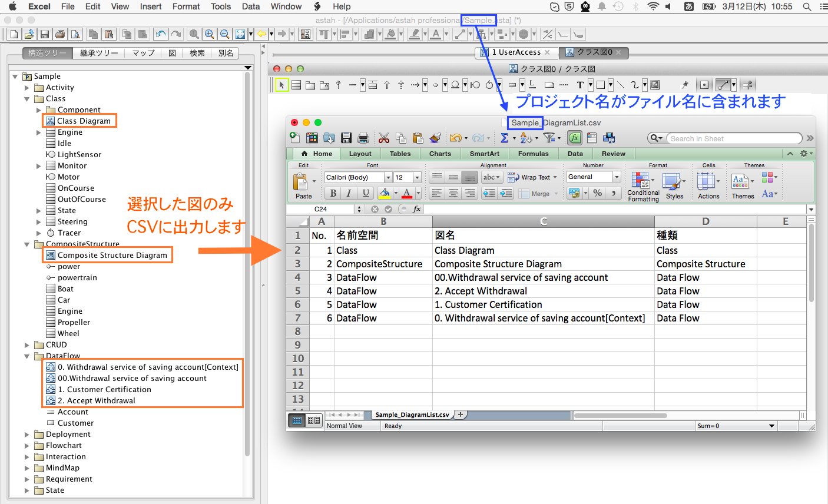This screenshot has height=504, width=828.
Task: Open the font name Calibri dropdown
Action: point(388,177)
